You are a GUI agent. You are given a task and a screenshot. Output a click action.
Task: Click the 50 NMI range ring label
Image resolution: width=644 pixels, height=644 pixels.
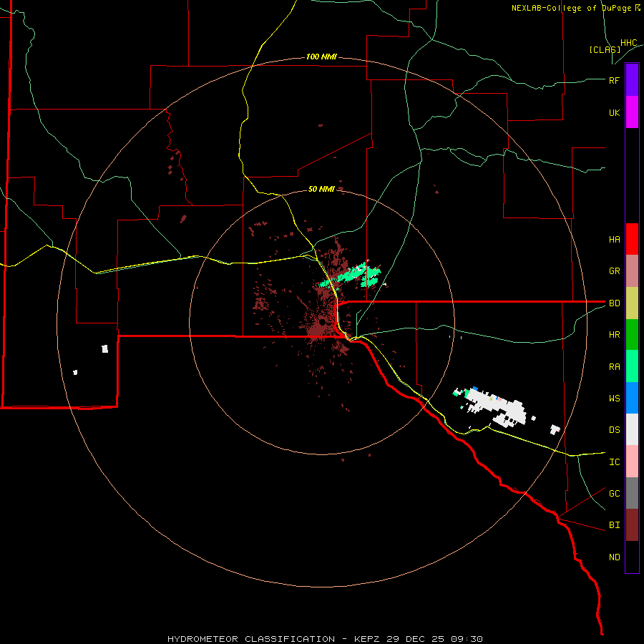tap(321, 189)
